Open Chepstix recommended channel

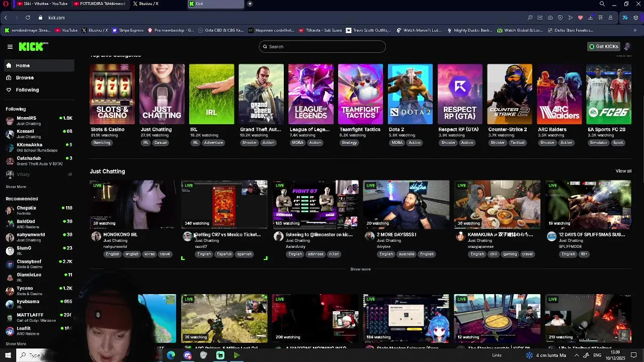click(39, 210)
